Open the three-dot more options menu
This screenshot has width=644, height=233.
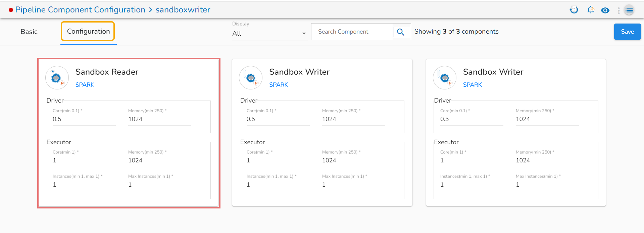618,10
